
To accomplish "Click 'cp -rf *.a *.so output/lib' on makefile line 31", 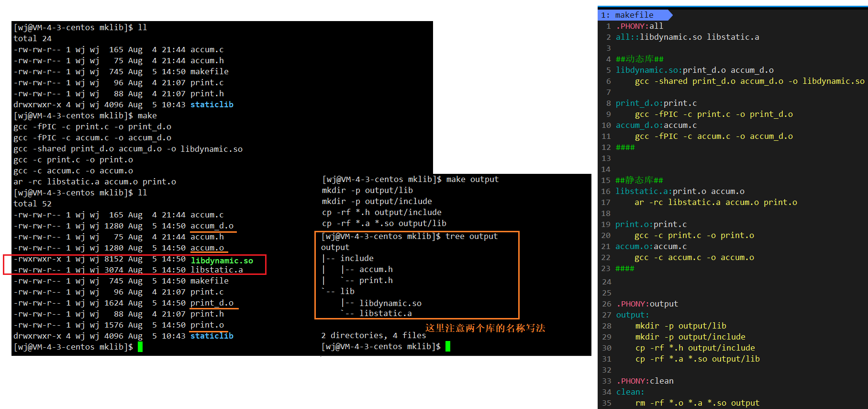I will (x=697, y=359).
